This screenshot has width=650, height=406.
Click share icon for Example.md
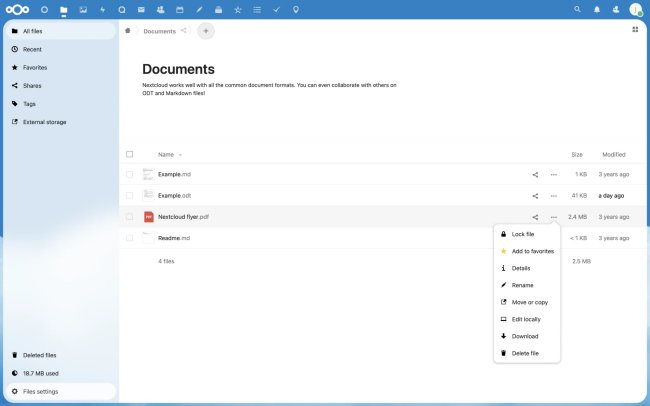coord(535,174)
